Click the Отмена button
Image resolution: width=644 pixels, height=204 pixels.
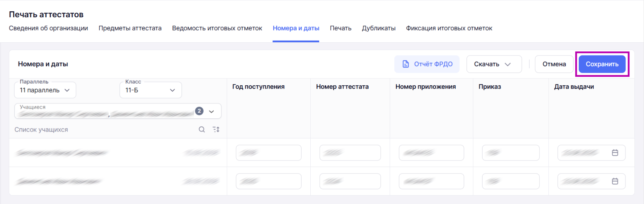point(554,64)
